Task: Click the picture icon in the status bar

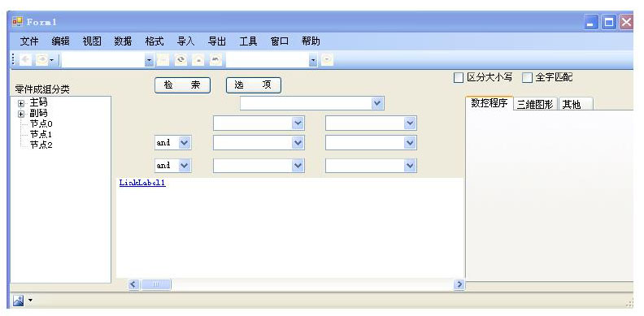Action: 18,301
